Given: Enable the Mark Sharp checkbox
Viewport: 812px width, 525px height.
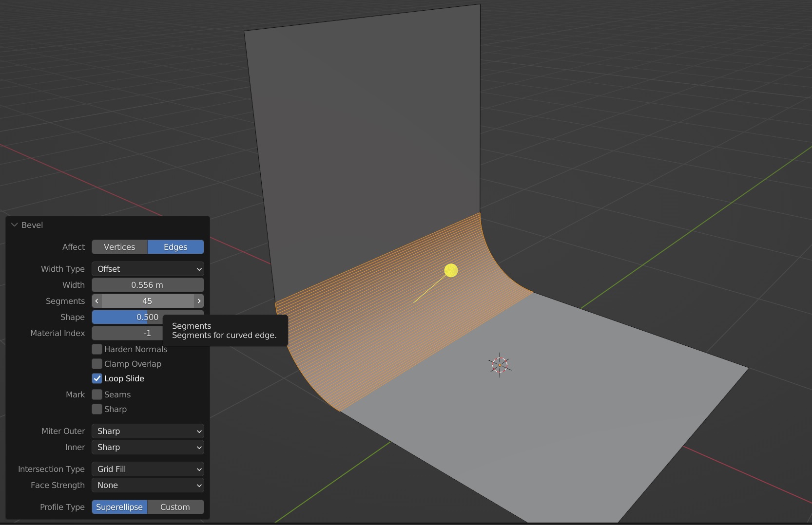Looking at the screenshot, I should (97, 409).
